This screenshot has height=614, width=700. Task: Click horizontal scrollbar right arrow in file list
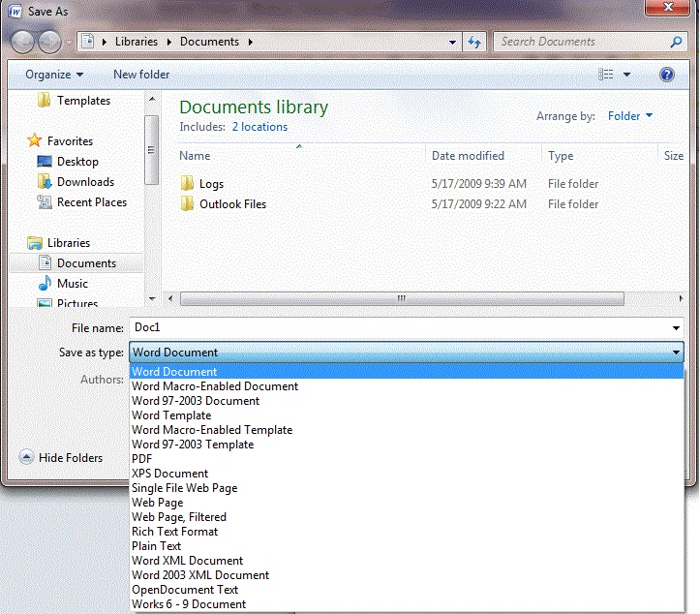681,298
